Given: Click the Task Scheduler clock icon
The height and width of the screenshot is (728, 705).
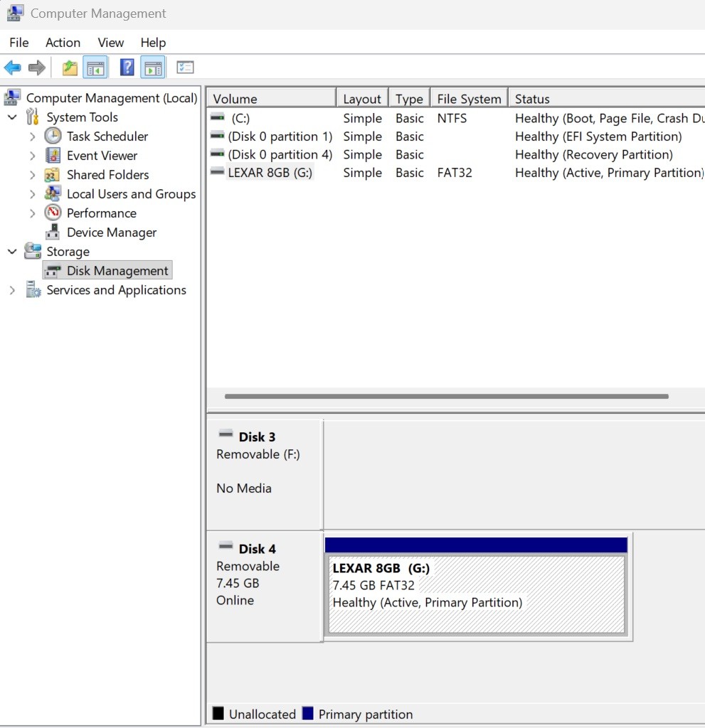Looking at the screenshot, I should pyautogui.click(x=53, y=136).
